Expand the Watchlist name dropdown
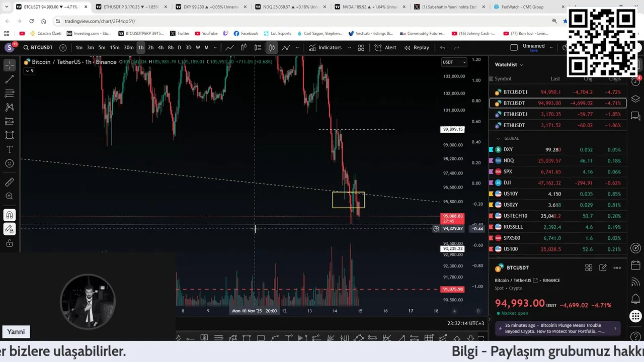Viewport: 644px width, 362px height. (x=509, y=64)
